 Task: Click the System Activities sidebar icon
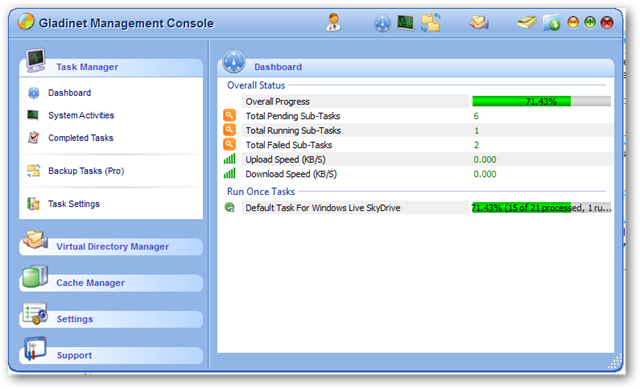(x=33, y=115)
